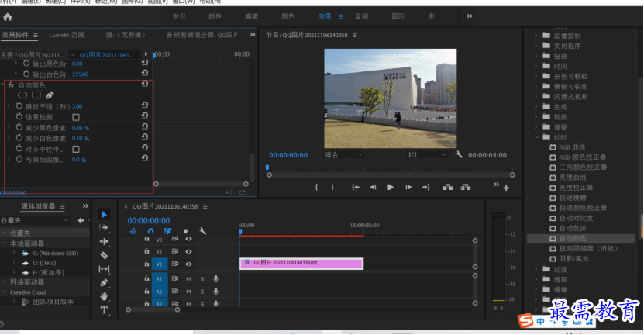Select the Razor tool
This screenshot has width=644, height=335.
104,255
